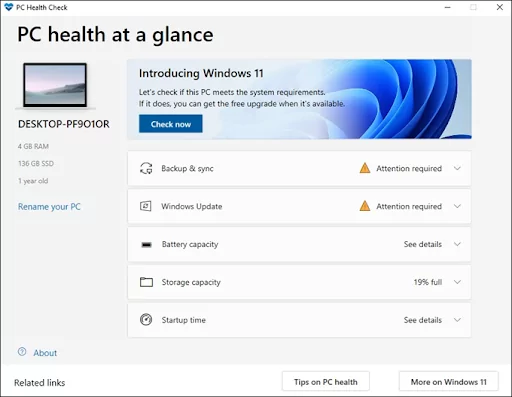Click the Related links label
The image size is (512, 397).
(x=40, y=383)
